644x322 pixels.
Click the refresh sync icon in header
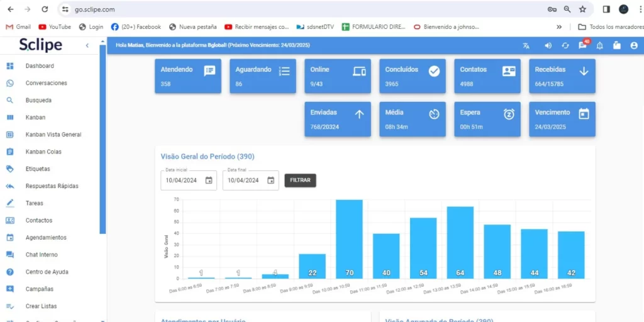click(x=565, y=45)
